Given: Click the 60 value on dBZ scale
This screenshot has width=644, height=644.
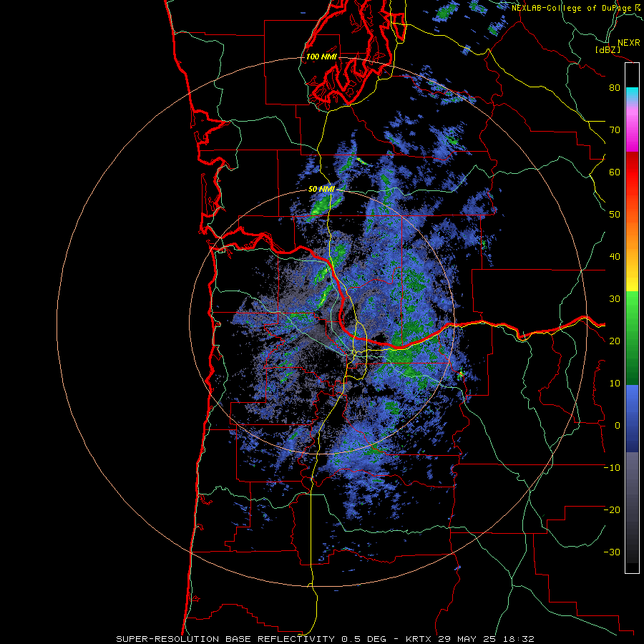Looking at the screenshot, I should [615, 172].
